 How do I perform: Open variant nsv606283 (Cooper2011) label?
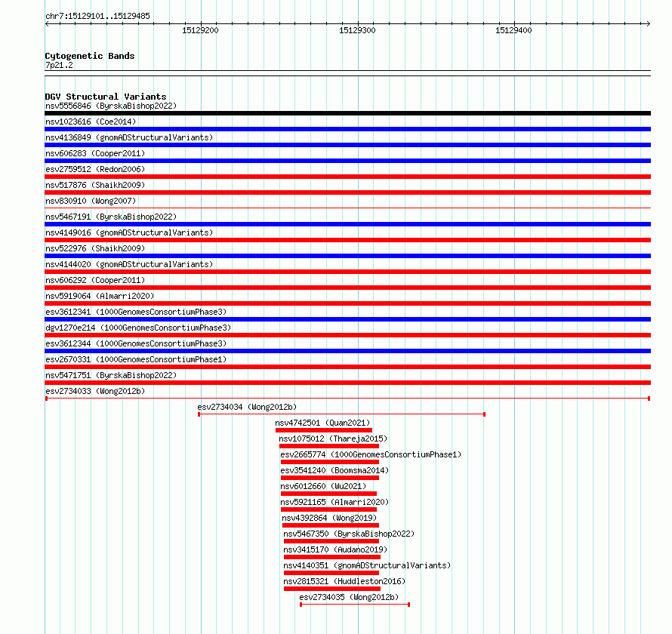[x=95, y=153]
